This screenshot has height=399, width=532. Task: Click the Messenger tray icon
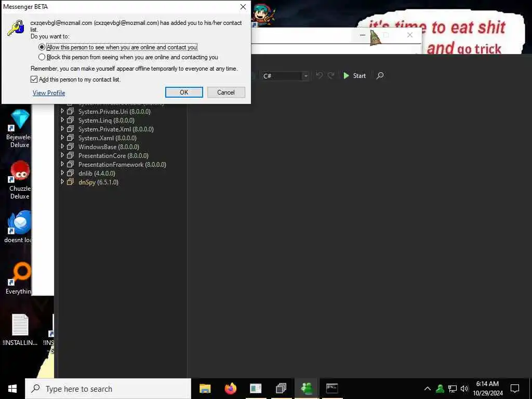(x=440, y=389)
